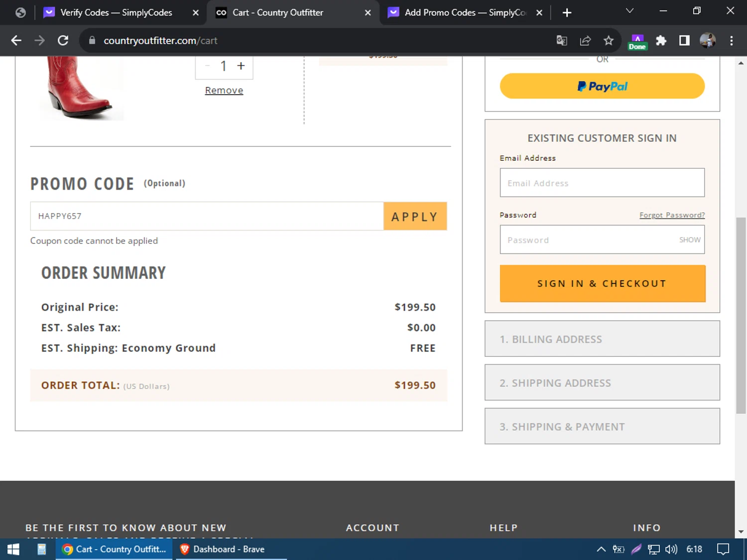Switch to Verify Codes SimplyCodes tab
The width and height of the screenshot is (747, 560).
tap(116, 12)
